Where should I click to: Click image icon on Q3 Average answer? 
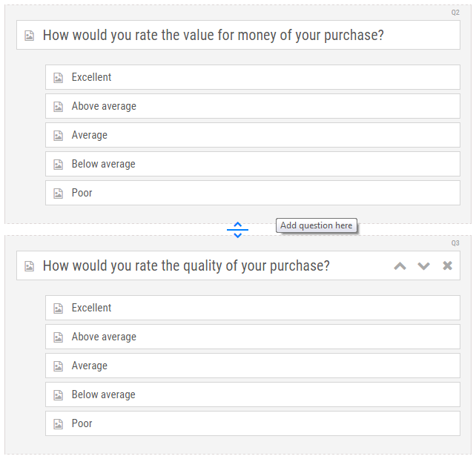[59, 366]
